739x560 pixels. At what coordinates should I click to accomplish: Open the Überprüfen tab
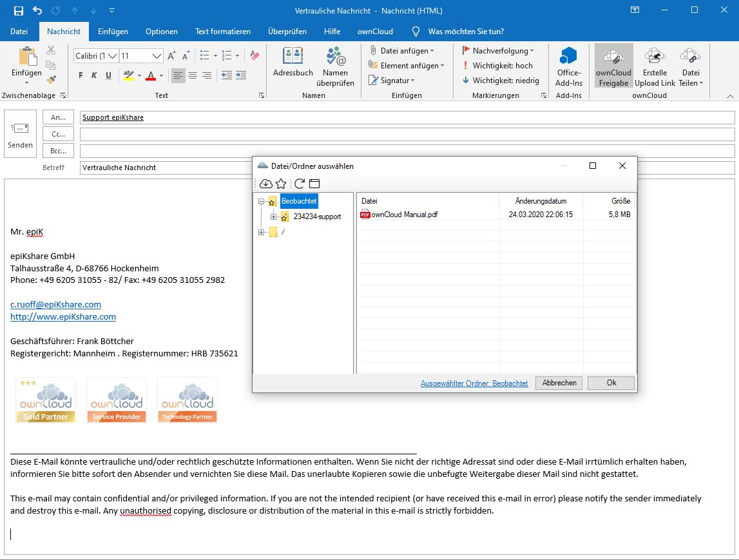pyautogui.click(x=287, y=32)
